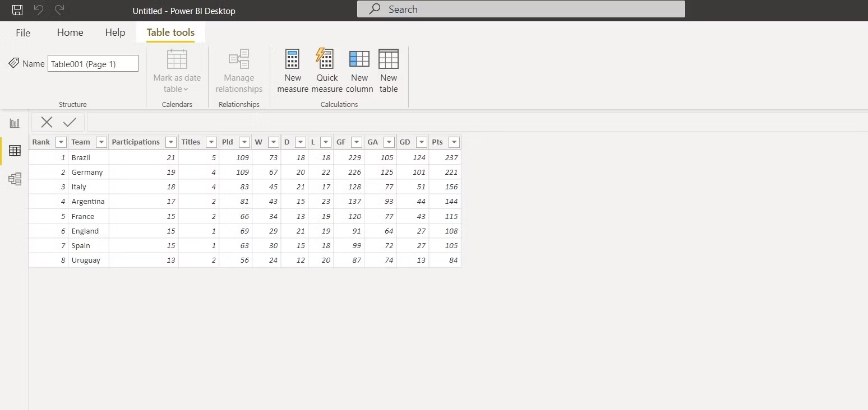The height and width of the screenshot is (410, 868).
Task: Click the Quick measure lightning icon
Action: [325, 58]
